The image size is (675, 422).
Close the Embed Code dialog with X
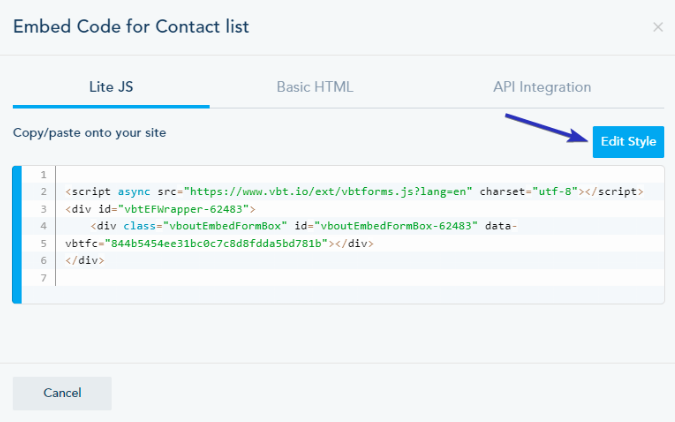[x=657, y=27]
